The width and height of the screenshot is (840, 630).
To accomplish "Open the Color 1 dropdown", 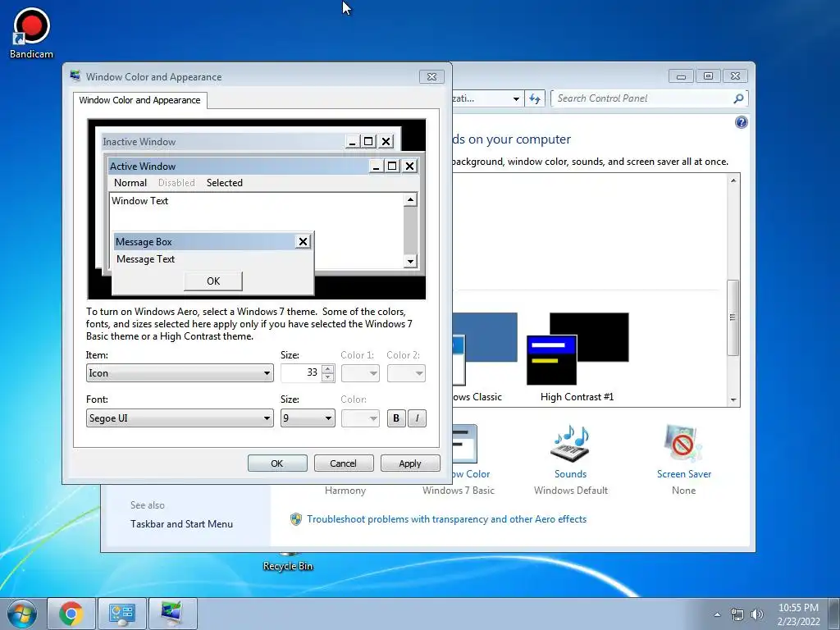I will click(x=360, y=373).
